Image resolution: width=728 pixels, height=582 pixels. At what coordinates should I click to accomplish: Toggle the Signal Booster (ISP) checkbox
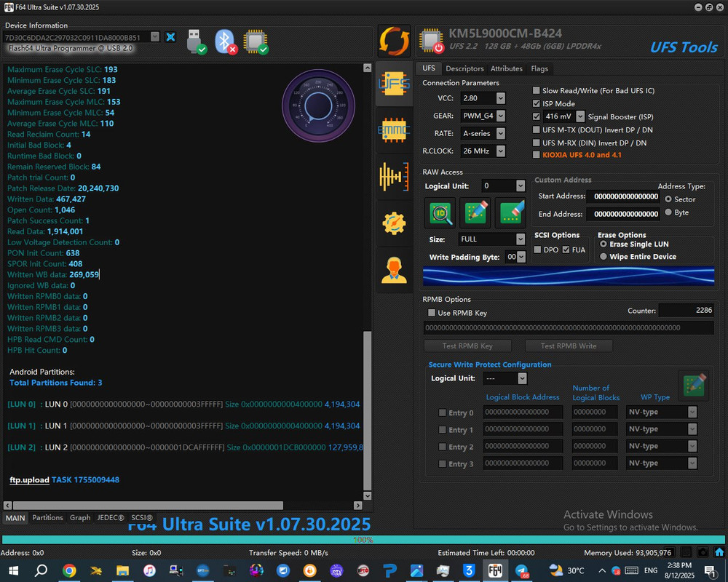tap(537, 116)
